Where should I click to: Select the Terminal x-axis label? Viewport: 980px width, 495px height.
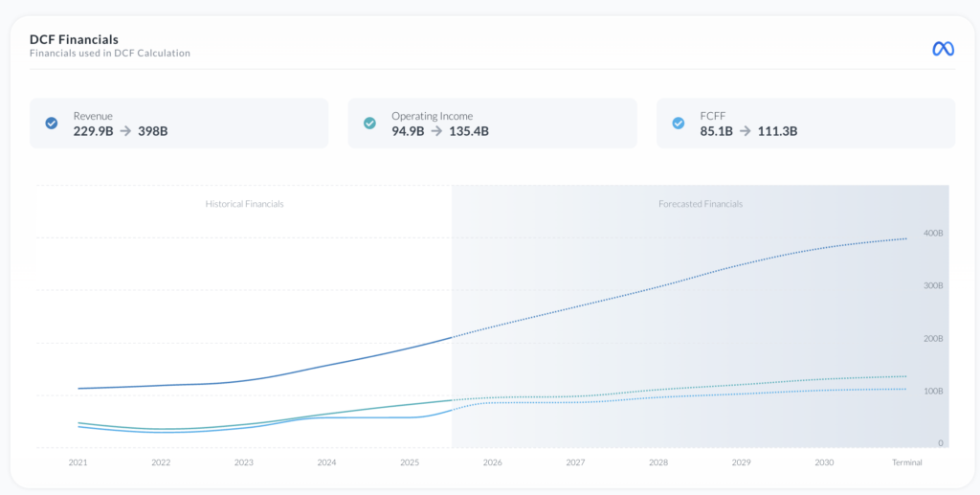point(906,462)
